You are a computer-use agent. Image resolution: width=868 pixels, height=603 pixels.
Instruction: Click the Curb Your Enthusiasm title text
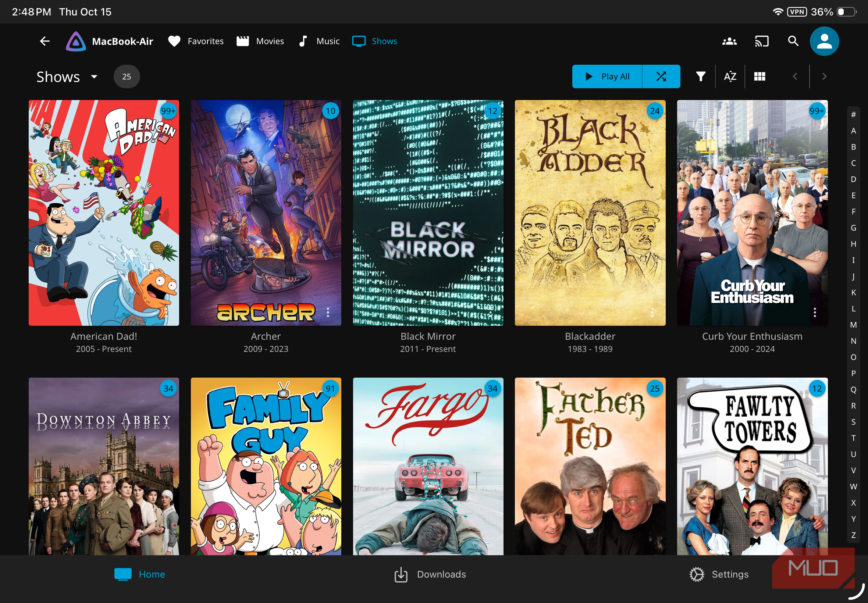click(x=753, y=336)
